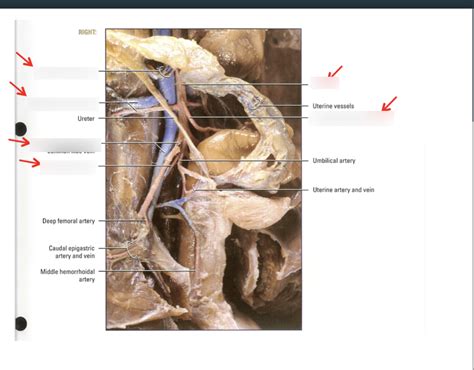The image size is (474, 370).
Task: Click the blurred label just above 'Deep femoral artery'
Action: [68, 167]
